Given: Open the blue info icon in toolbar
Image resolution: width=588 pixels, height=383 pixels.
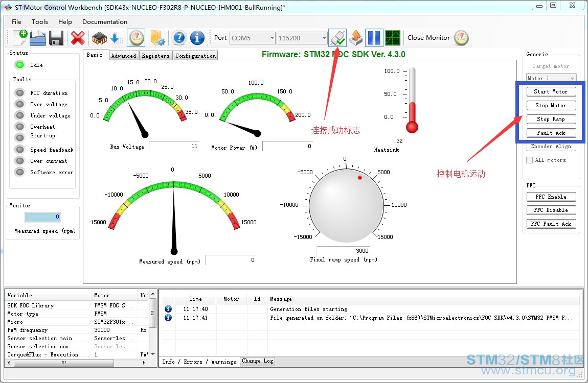Looking at the screenshot, I should (x=197, y=38).
